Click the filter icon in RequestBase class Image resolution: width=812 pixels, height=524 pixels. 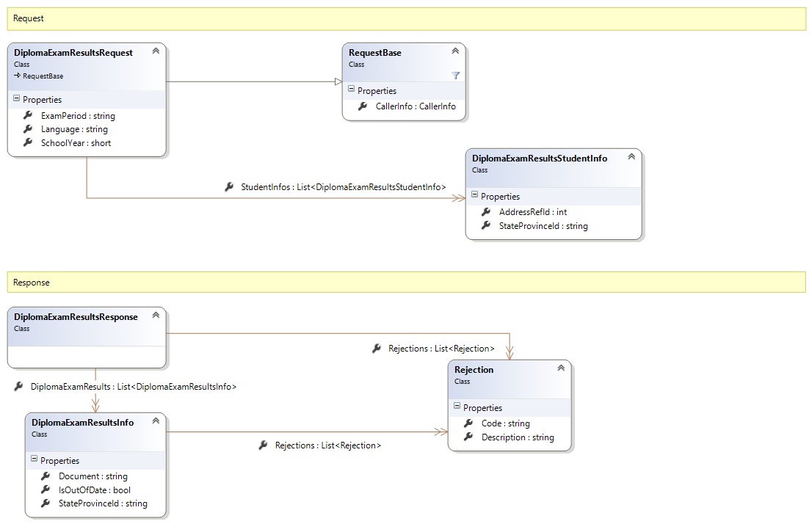(455, 76)
